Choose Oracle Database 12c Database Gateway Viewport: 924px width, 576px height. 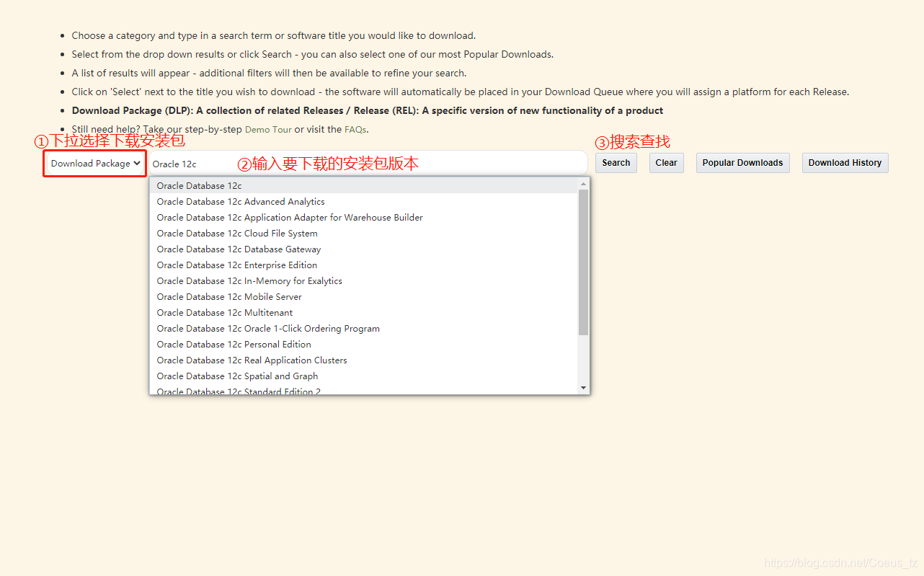point(364,249)
